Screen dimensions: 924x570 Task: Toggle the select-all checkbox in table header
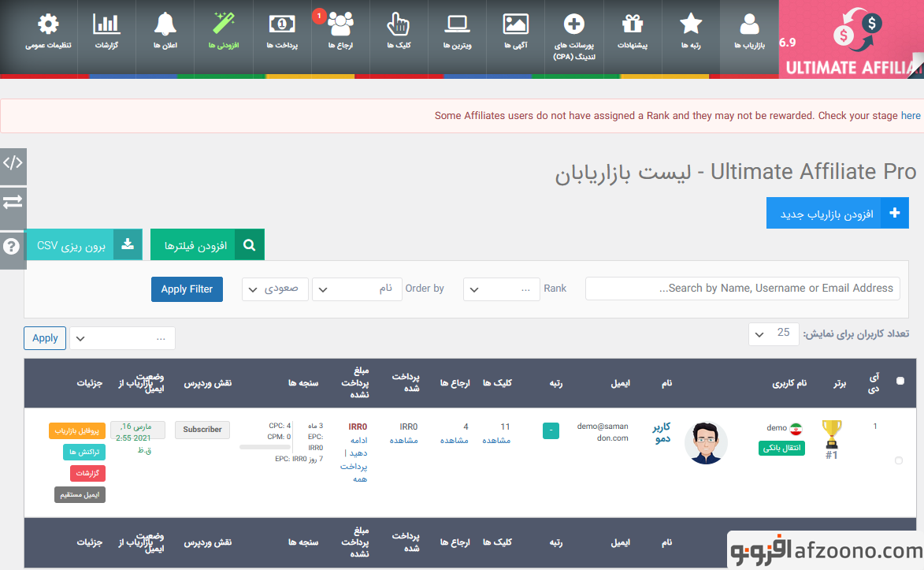(900, 381)
